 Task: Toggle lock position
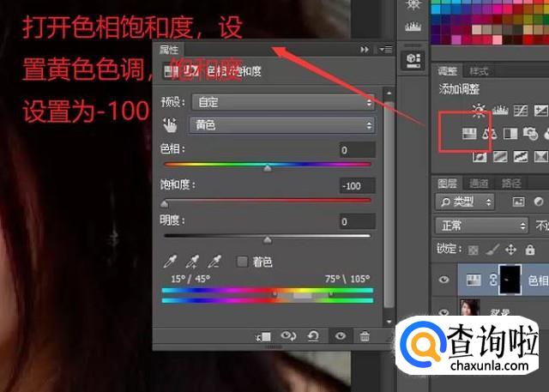pyautogui.click(x=510, y=250)
